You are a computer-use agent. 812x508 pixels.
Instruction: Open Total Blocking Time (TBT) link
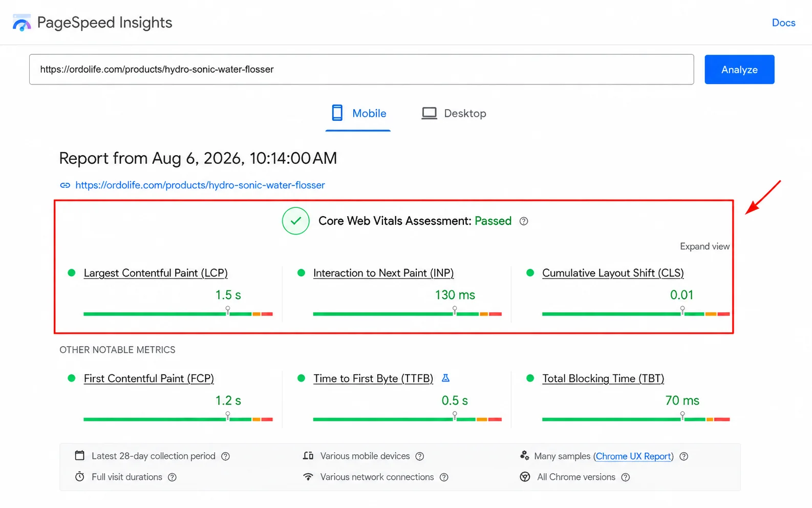coord(603,378)
